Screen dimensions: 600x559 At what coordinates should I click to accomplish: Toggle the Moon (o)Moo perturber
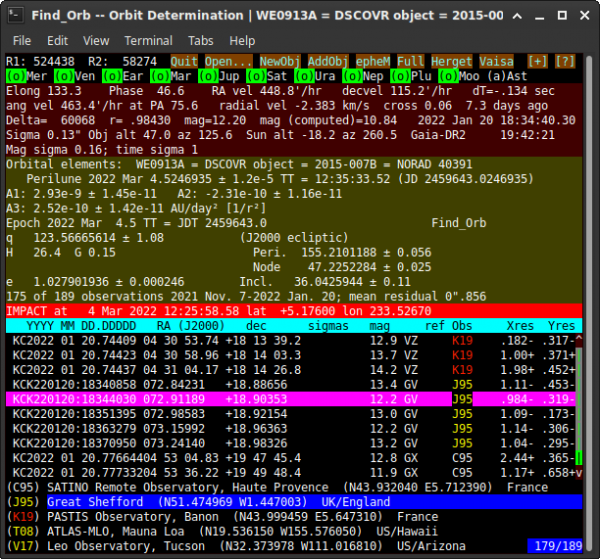click(x=459, y=76)
